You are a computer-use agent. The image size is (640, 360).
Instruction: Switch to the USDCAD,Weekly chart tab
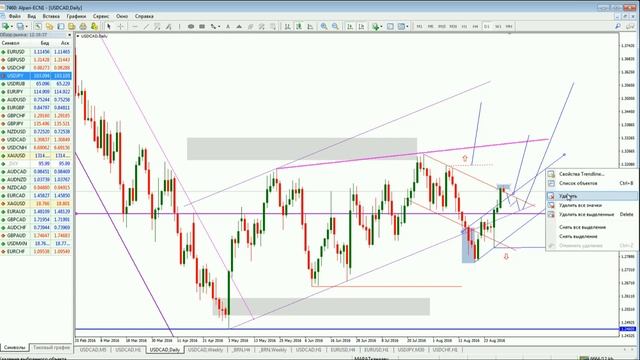click(205, 350)
